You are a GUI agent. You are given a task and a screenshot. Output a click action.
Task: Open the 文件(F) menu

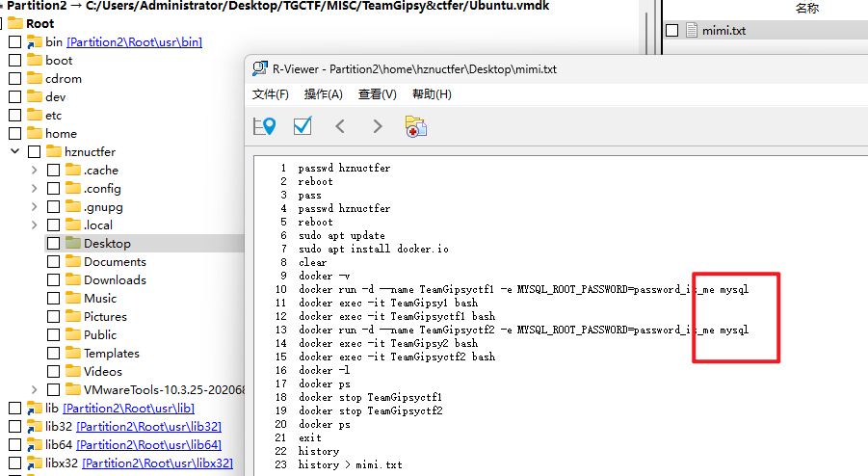271,94
